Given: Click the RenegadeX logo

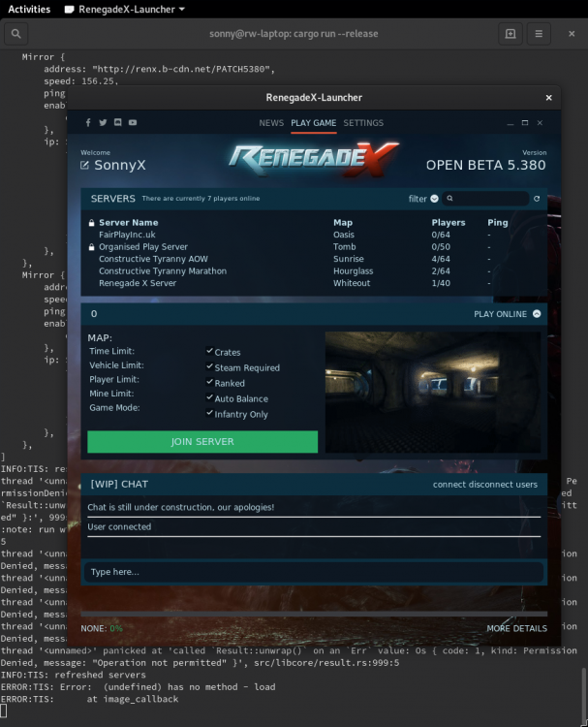Looking at the screenshot, I should [313, 160].
